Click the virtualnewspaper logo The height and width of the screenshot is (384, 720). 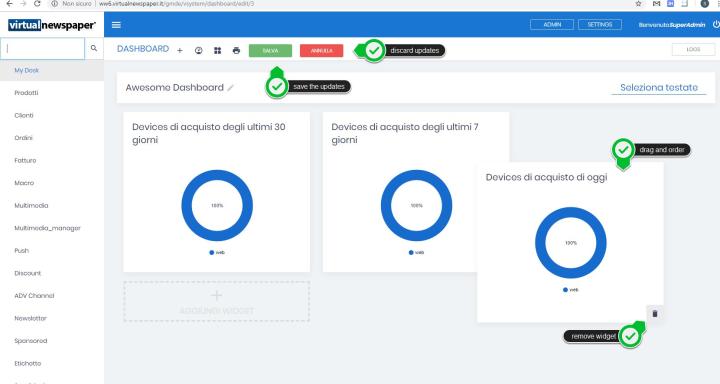pos(52,25)
